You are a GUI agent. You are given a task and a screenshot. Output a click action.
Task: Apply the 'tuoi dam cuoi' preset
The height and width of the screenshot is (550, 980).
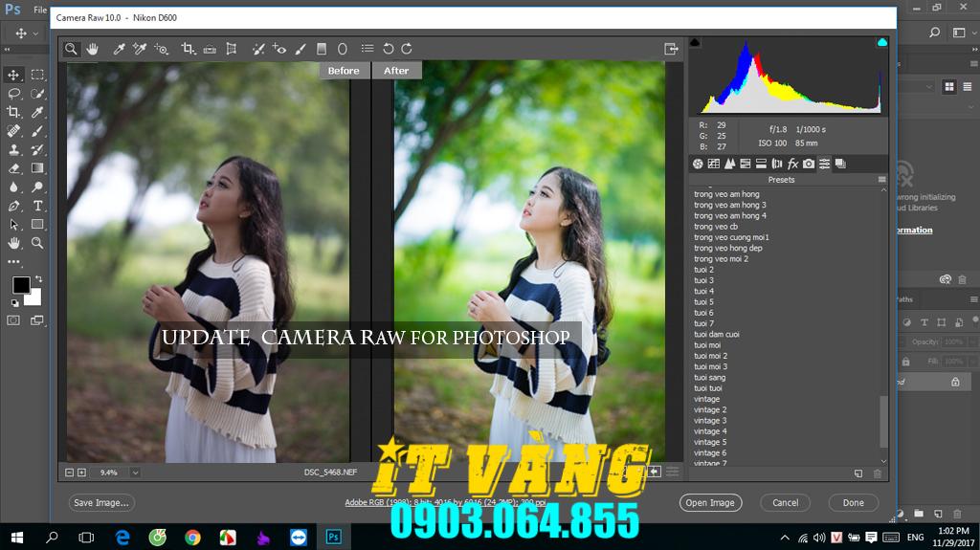click(716, 335)
